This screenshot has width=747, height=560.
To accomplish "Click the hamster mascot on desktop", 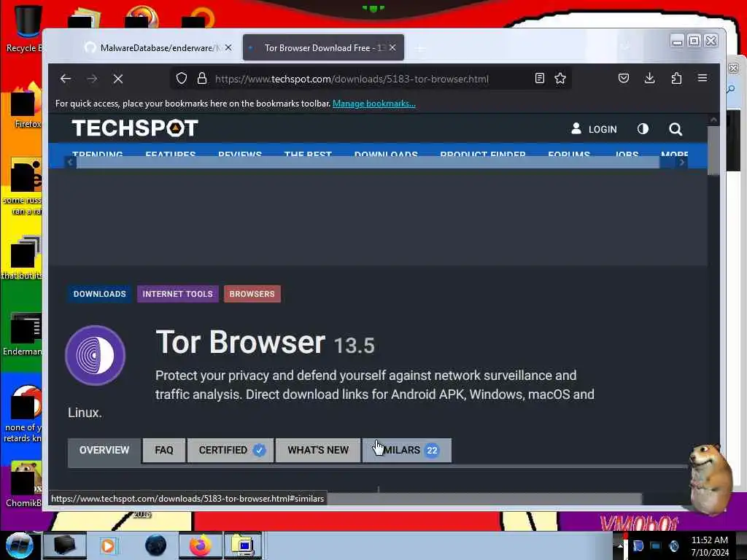I will (x=709, y=480).
